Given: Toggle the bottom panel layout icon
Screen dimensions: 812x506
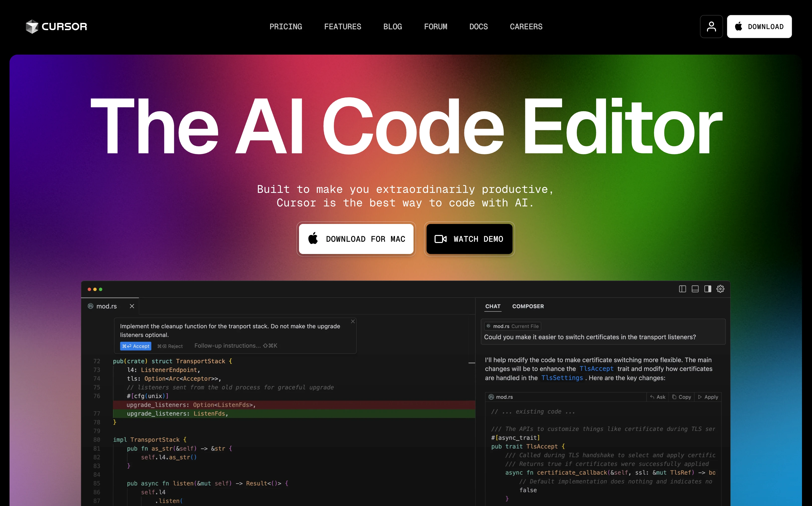Looking at the screenshot, I should point(695,289).
